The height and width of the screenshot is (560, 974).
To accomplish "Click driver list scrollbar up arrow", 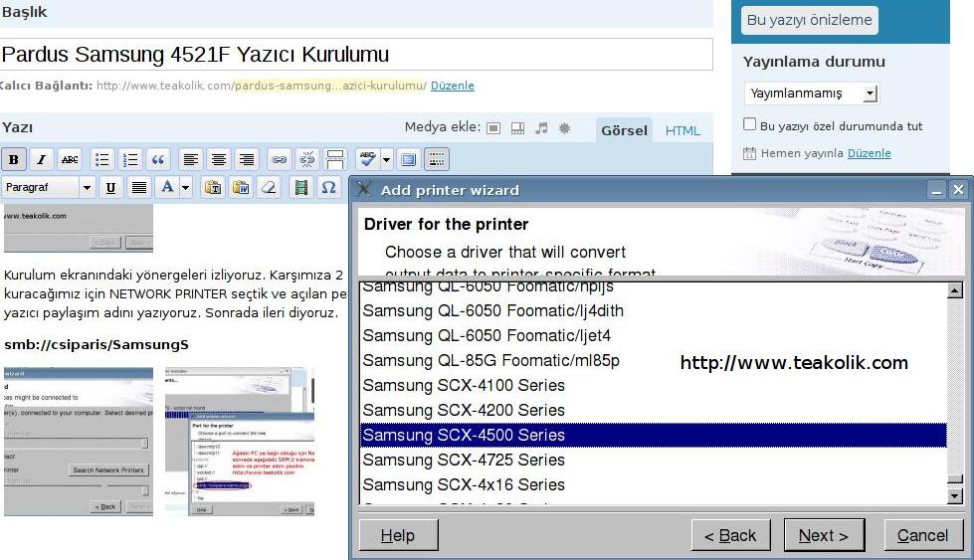I will pyautogui.click(x=955, y=290).
